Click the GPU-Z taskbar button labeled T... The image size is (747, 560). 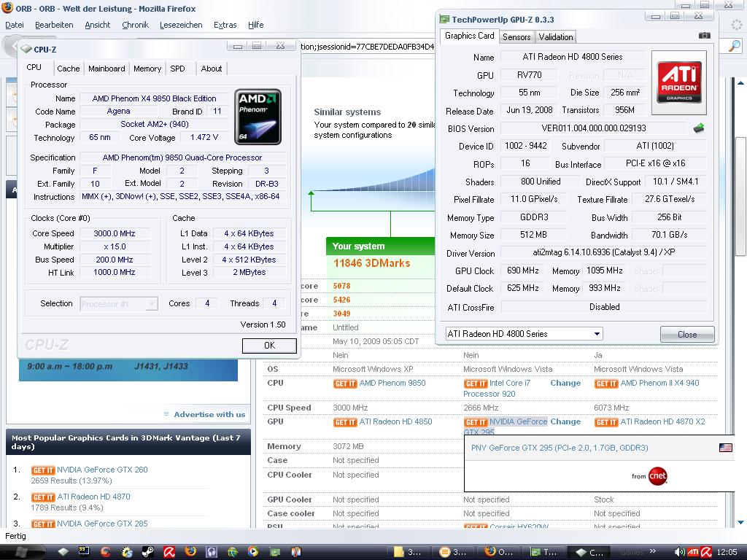[x=543, y=552]
